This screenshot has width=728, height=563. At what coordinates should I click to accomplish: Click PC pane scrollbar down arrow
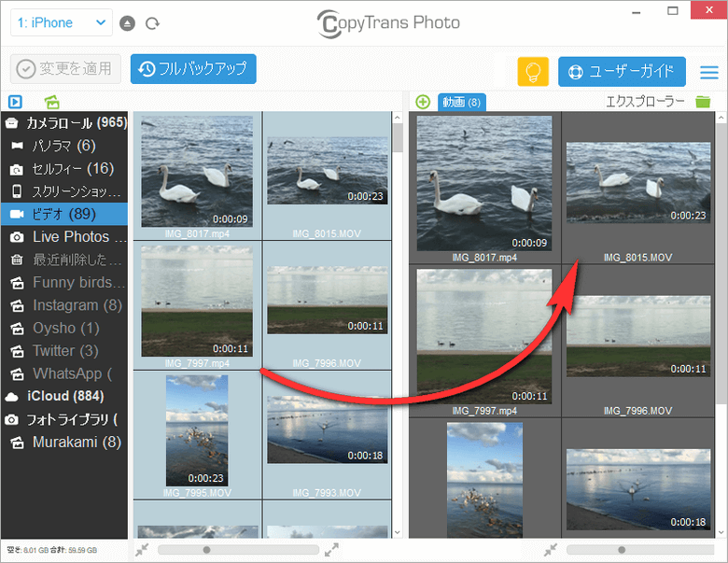pos(721,533)
